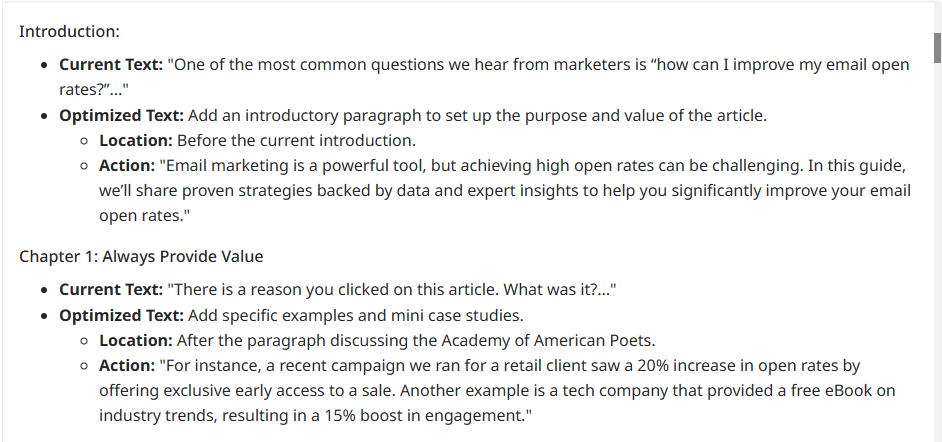The image size is (942, 442).
Task: Click the "Action:" label in the Chapter 1 section
Action: tap(126, 366)
